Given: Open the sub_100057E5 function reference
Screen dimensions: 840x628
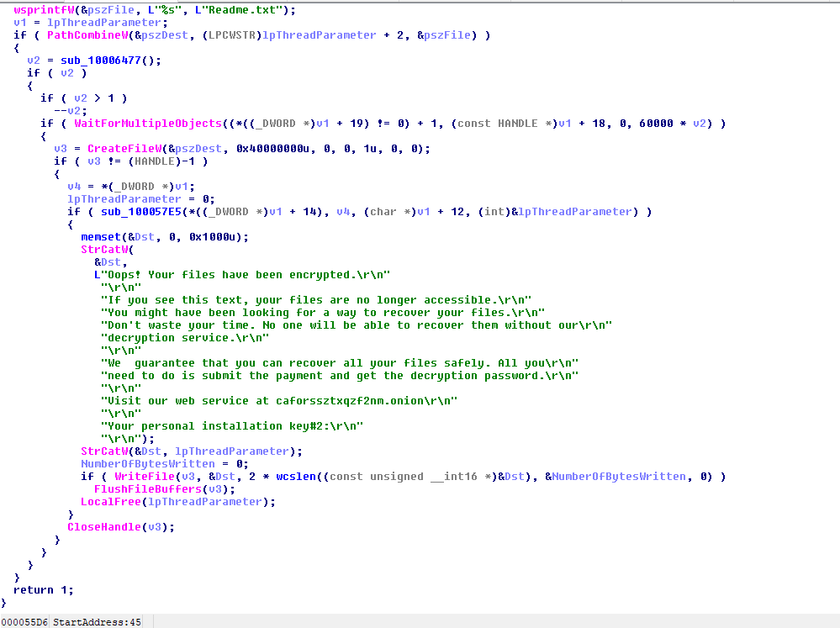Looking at the screenshot, I should [x=141, y=212].
